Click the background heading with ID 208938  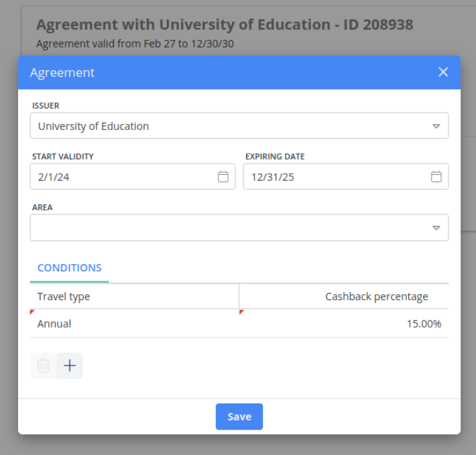225,25
